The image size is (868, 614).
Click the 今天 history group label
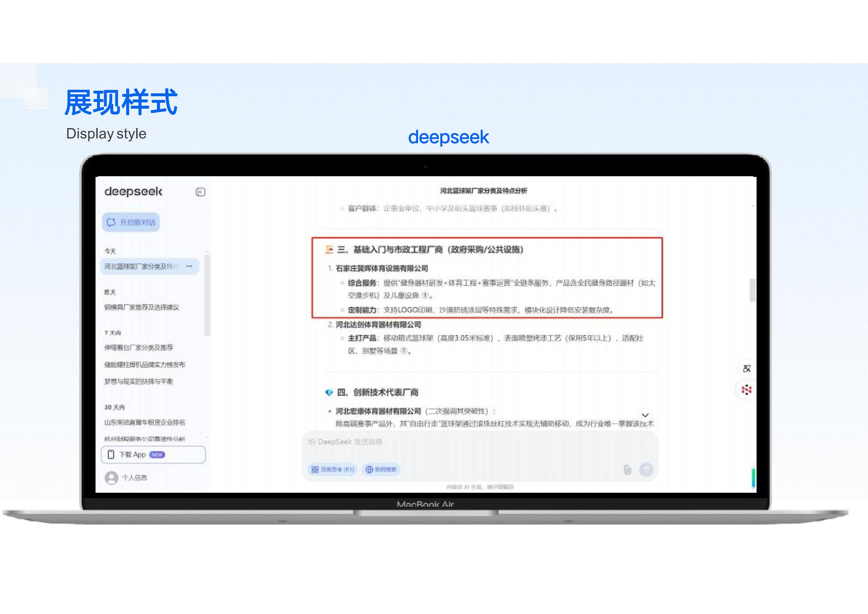click(110, 251)
